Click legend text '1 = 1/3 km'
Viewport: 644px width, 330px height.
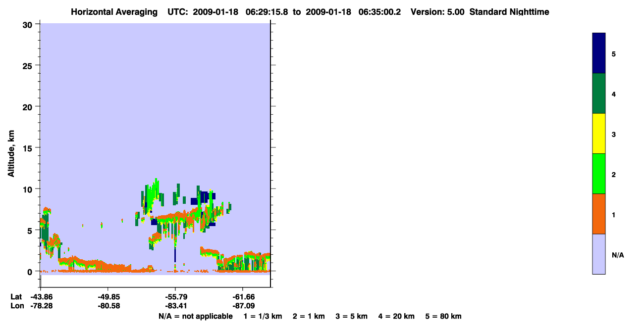(263, 316)
